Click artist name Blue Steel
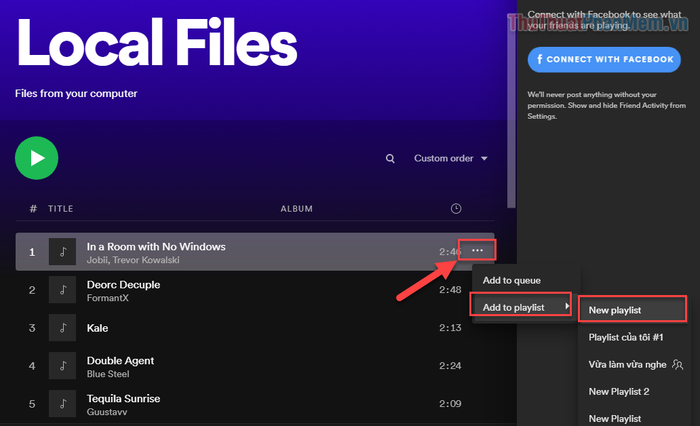700x426 pixels. coord(108,374)
